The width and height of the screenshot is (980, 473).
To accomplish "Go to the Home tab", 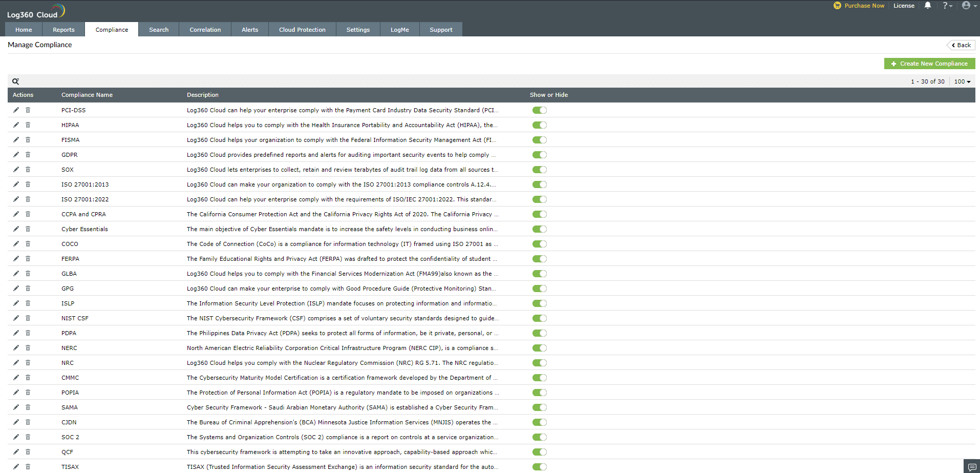I will (x=24, y=30).
